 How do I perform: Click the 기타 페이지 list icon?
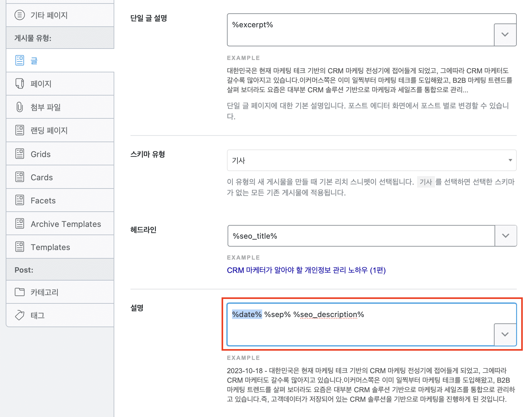[x=20, y=15]
